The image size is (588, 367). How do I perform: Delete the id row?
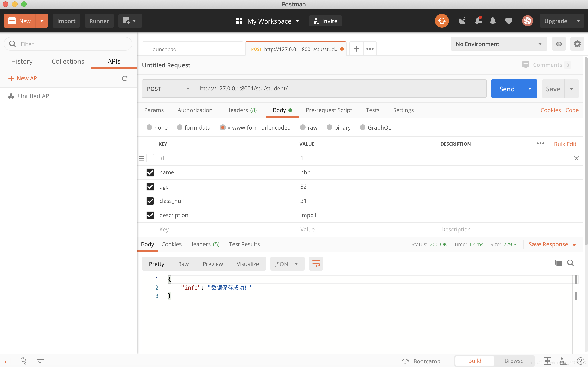coord(576,158)
